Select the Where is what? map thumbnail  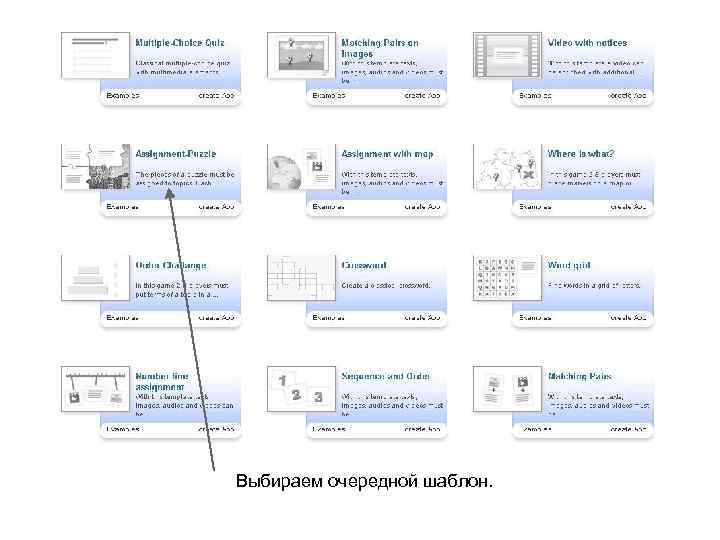coord(507,167)
